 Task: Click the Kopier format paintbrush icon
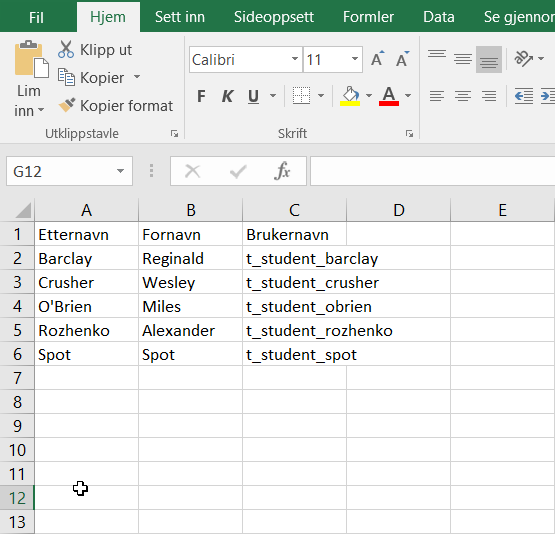[x=67, y=105]
